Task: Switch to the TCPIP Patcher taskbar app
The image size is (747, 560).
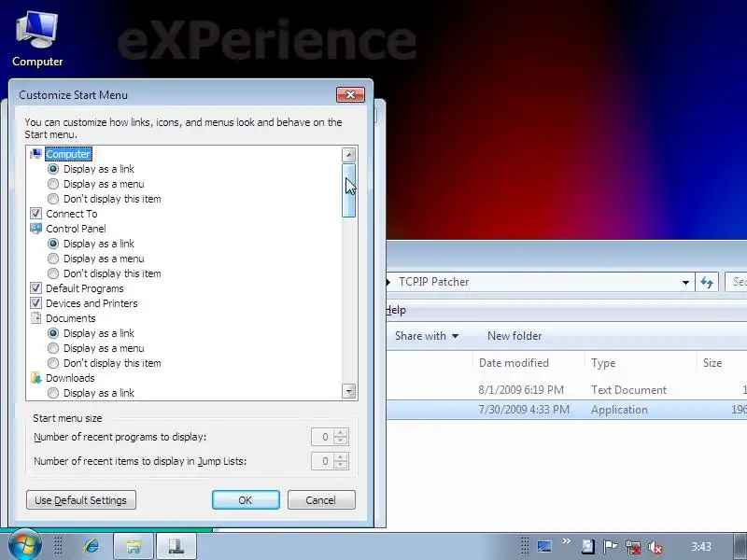Action: tap(176, 546)
